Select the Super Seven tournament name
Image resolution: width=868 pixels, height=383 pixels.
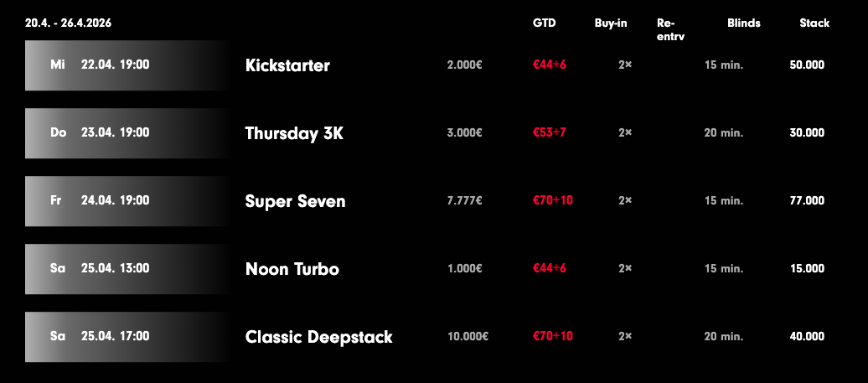point(295,201)
